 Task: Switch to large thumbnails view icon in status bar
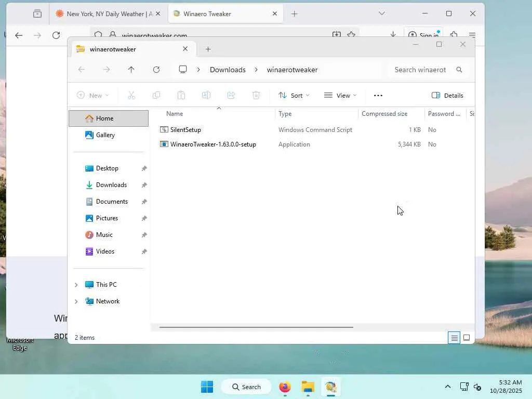[x=467, y=338]
